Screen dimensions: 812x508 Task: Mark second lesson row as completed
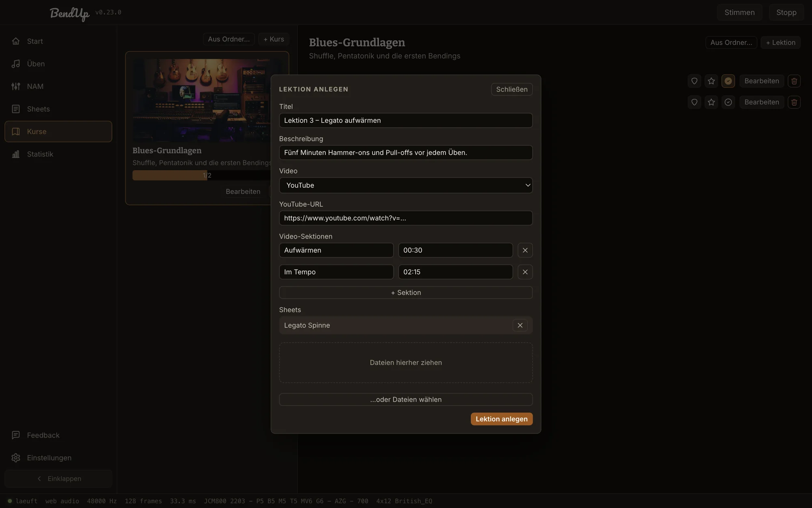tap(728, 102)
